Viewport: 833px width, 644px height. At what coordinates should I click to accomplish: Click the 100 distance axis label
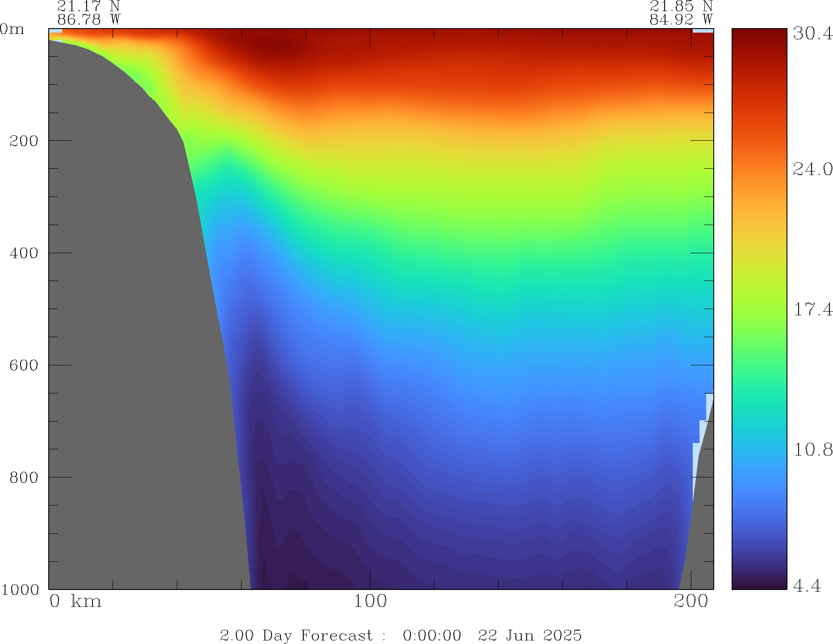click(x=370, y=602)
